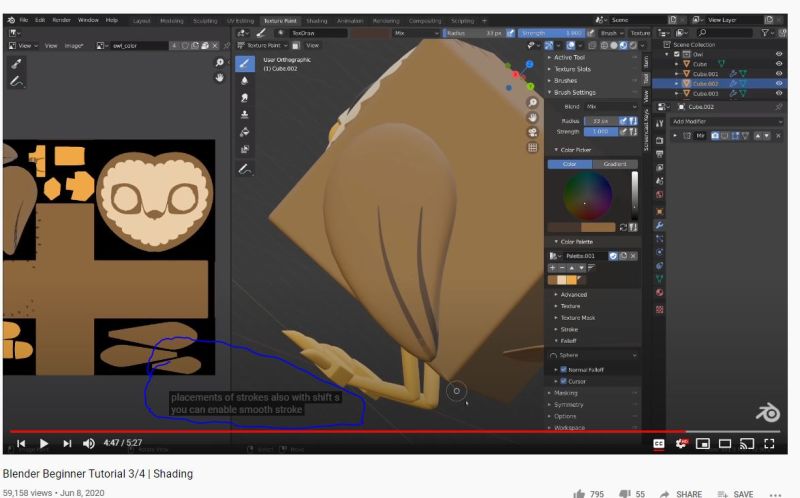Hide Cube.003 with its eye icon
800x498 pixels.
click(x=779, y=93)
